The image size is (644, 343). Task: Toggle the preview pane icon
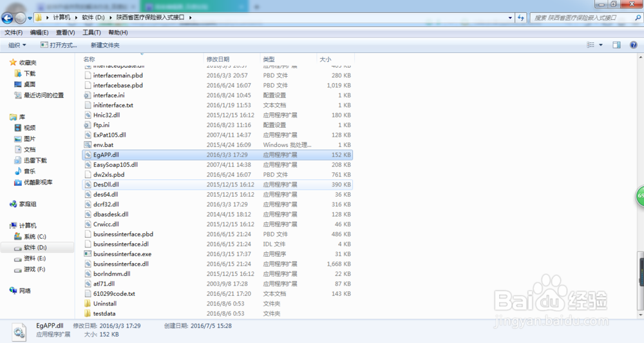tap(616, 45)
